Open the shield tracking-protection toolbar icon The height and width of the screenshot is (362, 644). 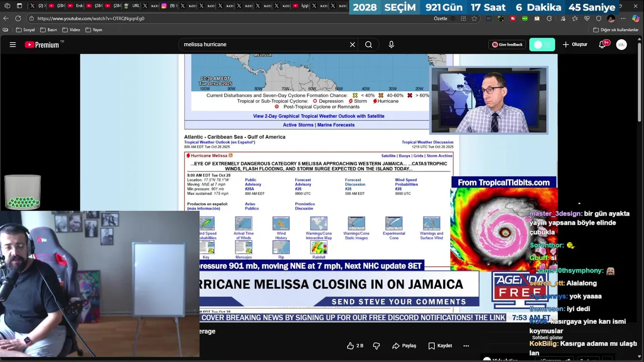[x=599, y=18]
